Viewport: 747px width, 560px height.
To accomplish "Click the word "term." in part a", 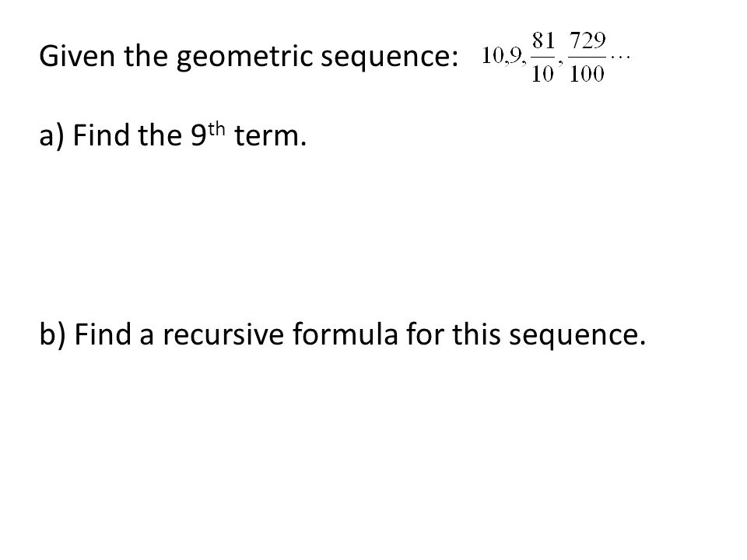I will [270, 136].
